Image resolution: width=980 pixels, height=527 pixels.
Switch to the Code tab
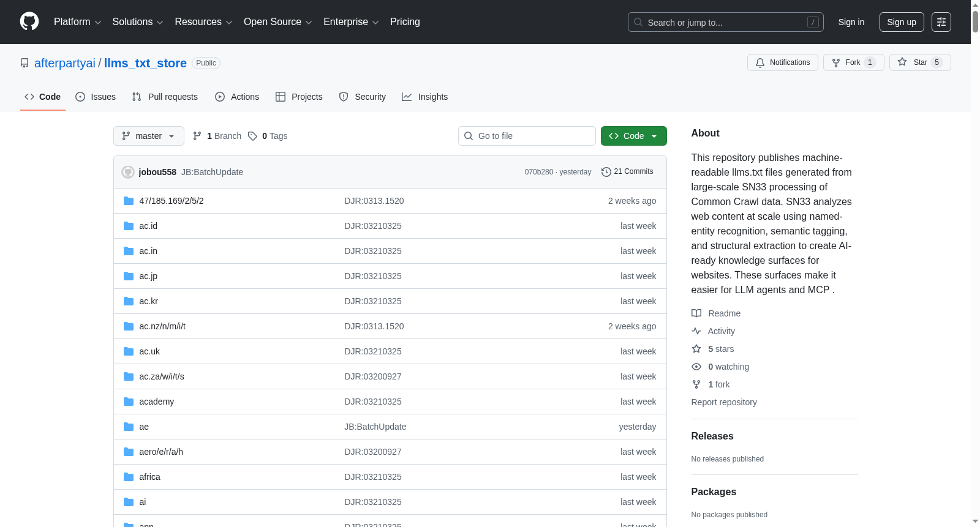point(43,97)
